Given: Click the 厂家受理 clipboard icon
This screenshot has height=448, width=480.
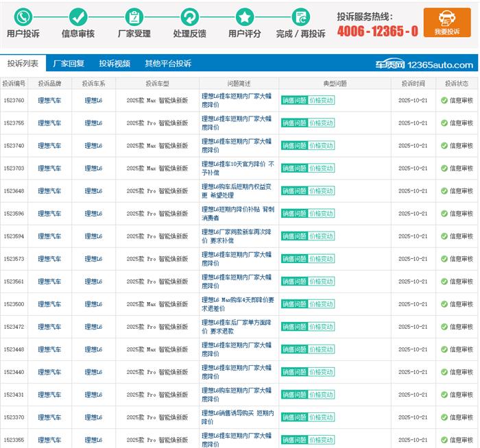Looking at the screenshot, I should 134,17.
